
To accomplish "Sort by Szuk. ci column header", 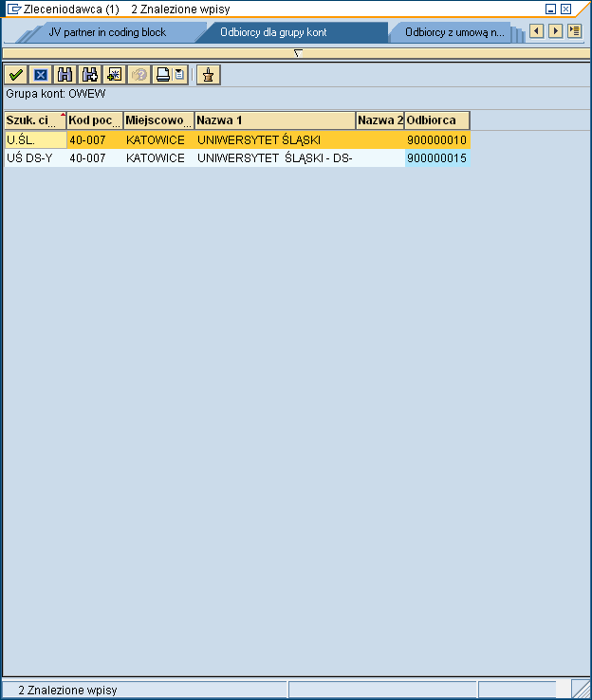I will pos(35,120).
